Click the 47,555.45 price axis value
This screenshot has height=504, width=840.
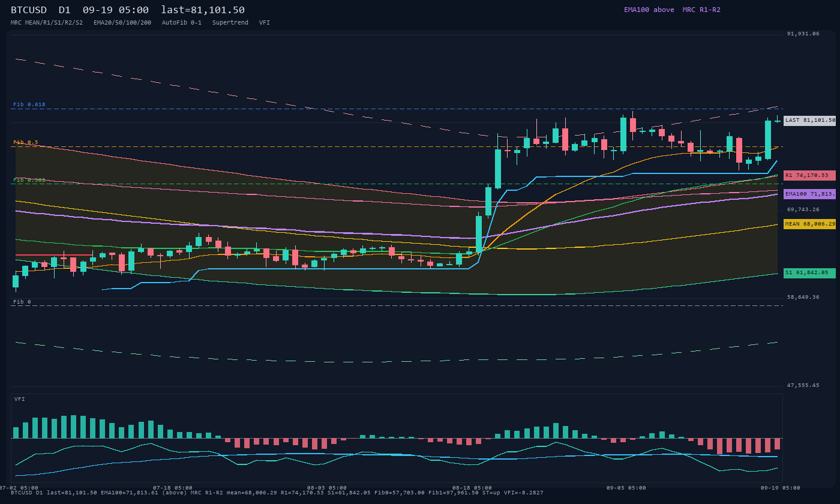tap(803, 385)
